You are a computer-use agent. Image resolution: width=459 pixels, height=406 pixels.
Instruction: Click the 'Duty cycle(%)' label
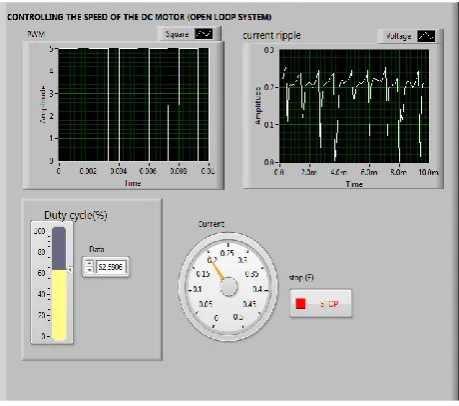[x=76, y=215]
